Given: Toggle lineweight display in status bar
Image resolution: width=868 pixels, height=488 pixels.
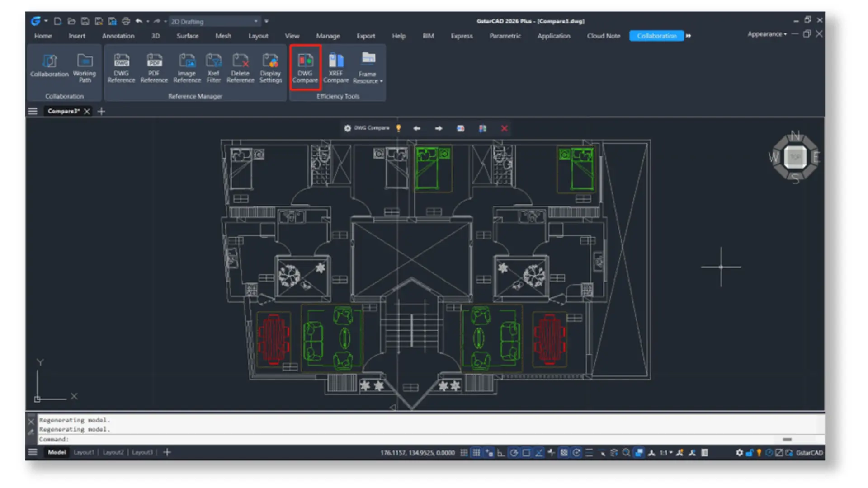Looking at the screenshot, I should [x=589, y=453].
